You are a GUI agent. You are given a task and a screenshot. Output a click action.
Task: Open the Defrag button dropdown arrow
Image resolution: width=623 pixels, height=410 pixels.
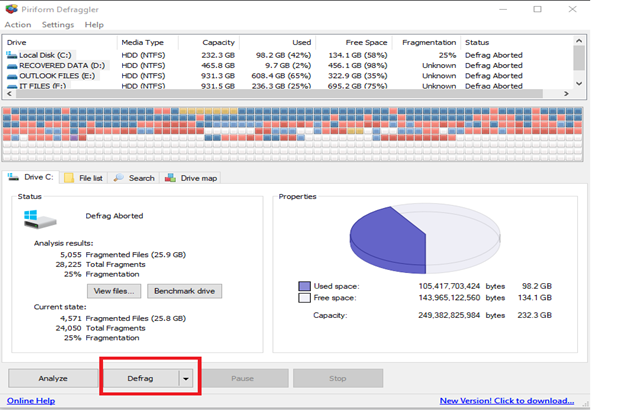coord(186,378)
